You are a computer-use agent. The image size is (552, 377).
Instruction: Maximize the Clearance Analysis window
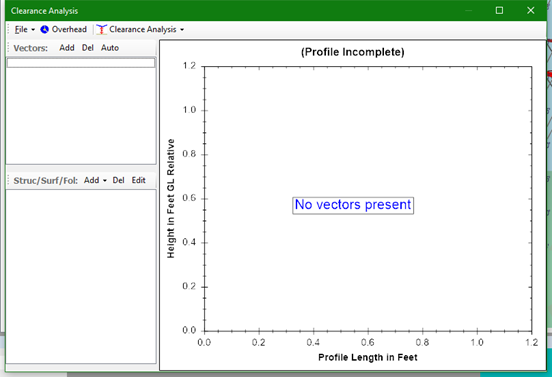click(x=499, y=11)
